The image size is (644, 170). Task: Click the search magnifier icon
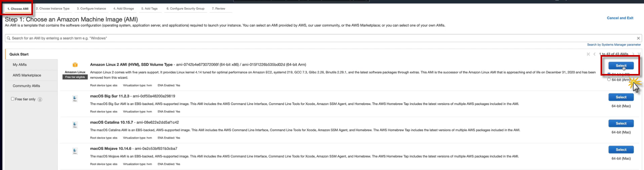tap(8, 38)
